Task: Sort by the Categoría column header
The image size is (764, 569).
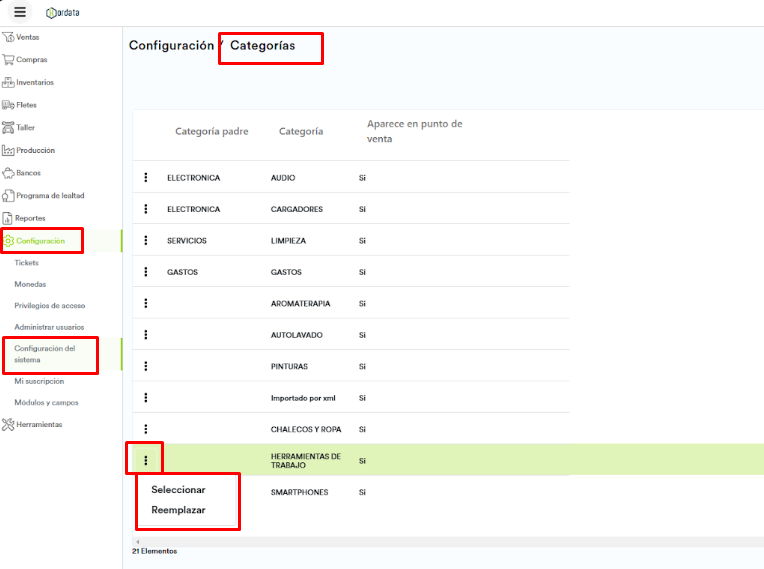Action: tap(301, 132)
